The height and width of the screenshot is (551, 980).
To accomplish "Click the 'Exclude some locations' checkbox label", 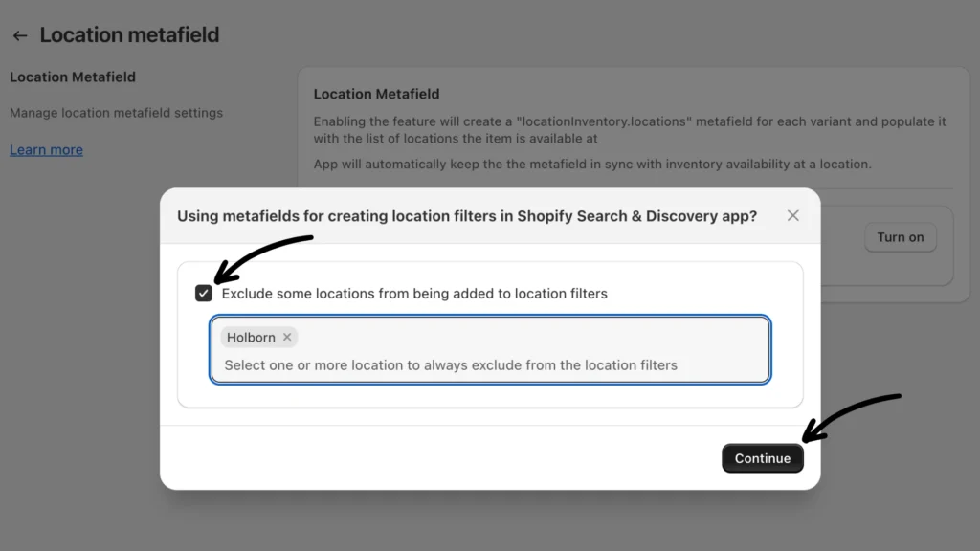I will pos(414,294).
